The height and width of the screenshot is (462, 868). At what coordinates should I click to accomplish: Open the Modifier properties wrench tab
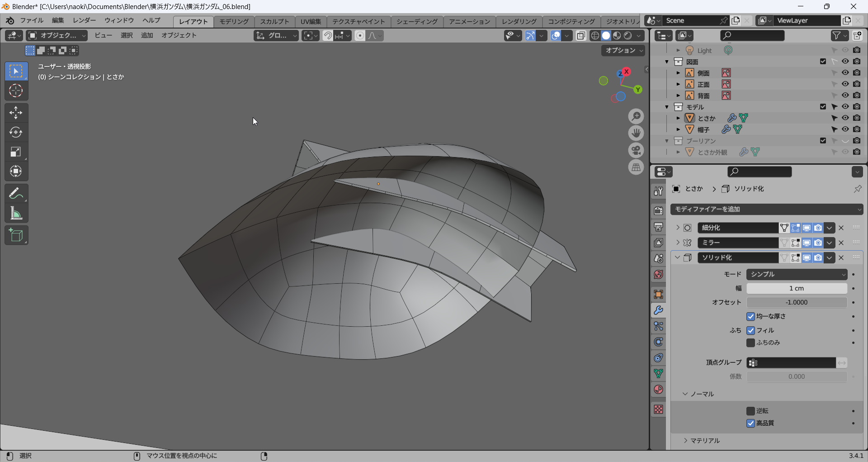coord(658,310)
